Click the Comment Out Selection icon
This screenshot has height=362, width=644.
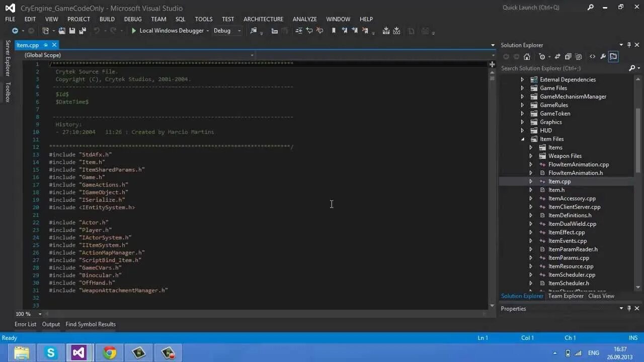click(309, 31)
